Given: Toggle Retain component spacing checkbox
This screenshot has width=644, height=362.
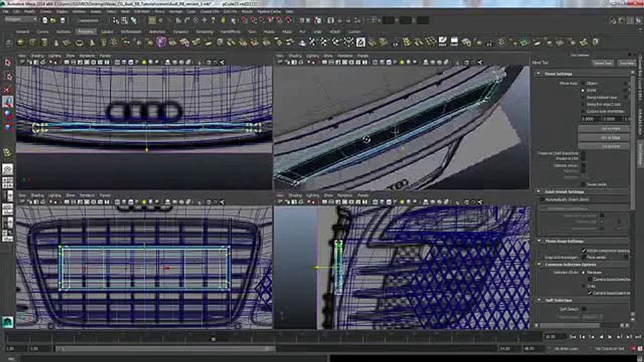Looking at the screenshot, I should click(x=584, y=250).
